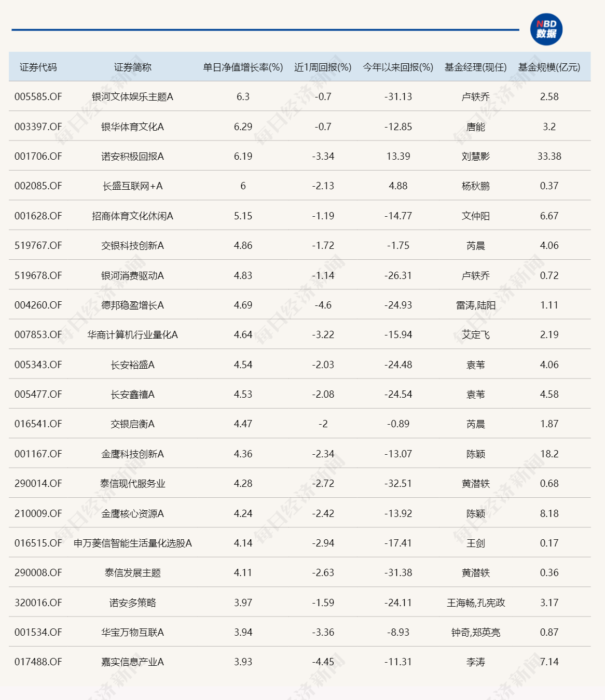Viewport: 605px width, 700px height.
Task: Select fund name 银河文体娱乐主题A
Action: pos(133,97)
